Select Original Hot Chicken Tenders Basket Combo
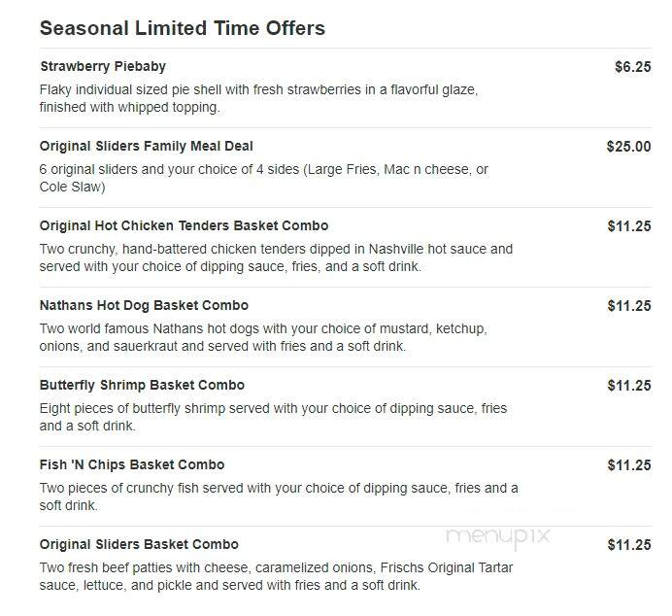 (184, 226)
